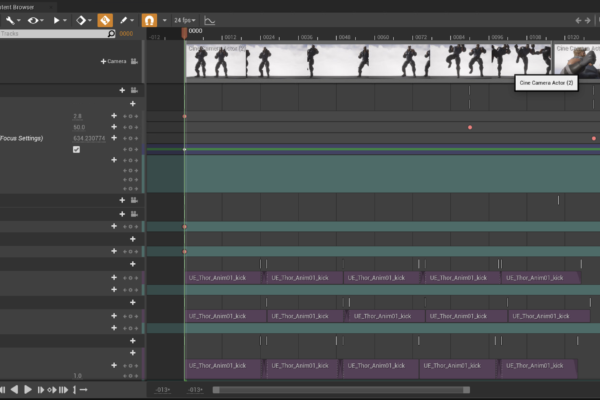
Task: Click the eye view options icon
Action: (x=33, y=20)
